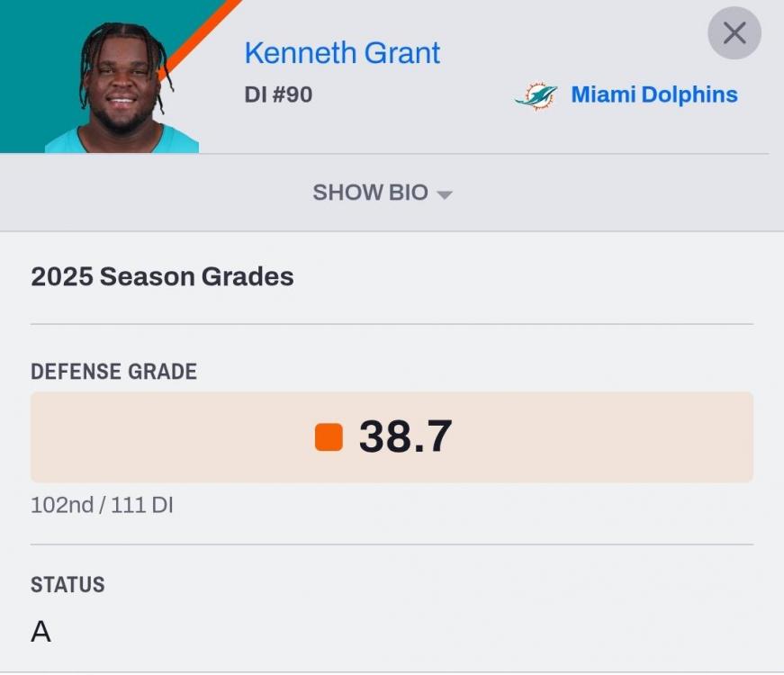This screenshot has height=675, width=784.
Task: Click the orange square grade color indicator
Action: pyautogui.click(x=329, y=437)
